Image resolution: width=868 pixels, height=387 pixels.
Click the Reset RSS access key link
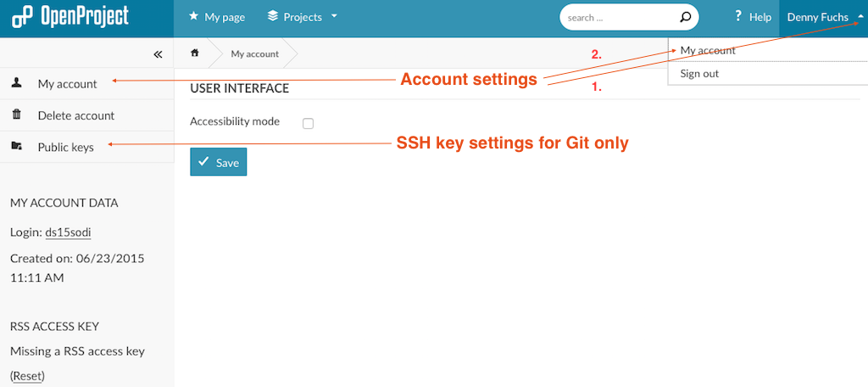(x=27, y=375)
